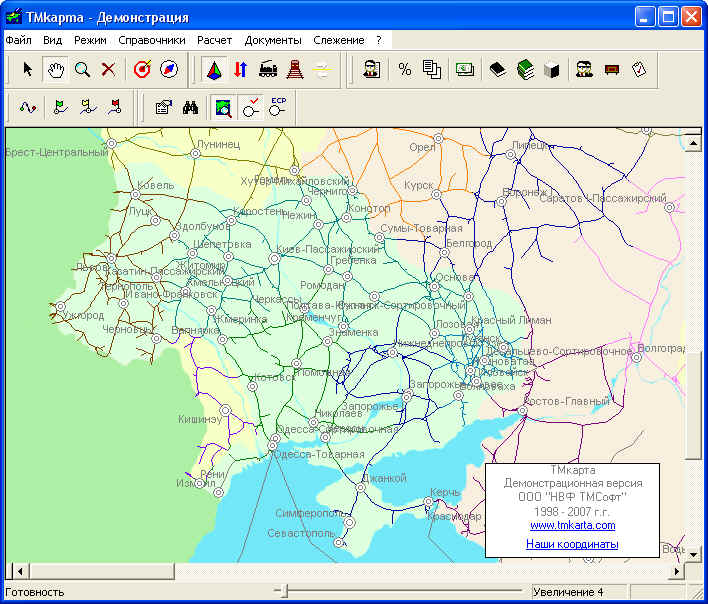Click the grayed-out yellow line icon
708x604 pixels.
point(322,70)
